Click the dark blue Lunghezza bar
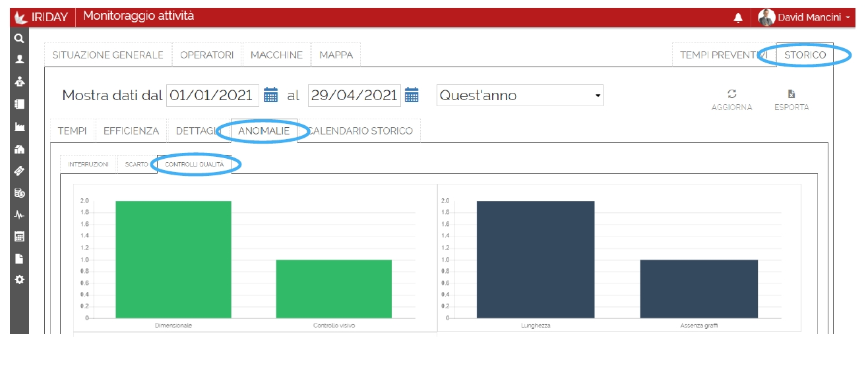 pos(535,260)
